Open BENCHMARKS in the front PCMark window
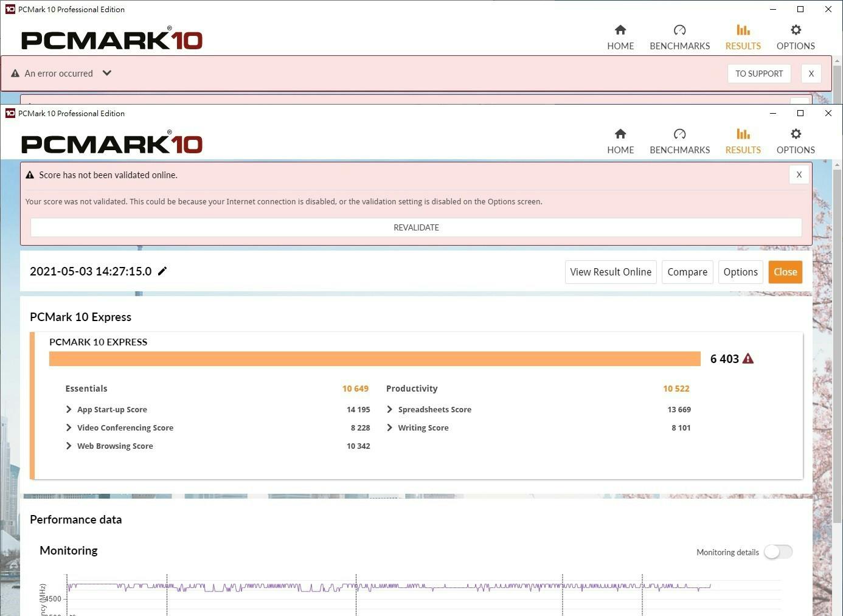 [679, 141]
